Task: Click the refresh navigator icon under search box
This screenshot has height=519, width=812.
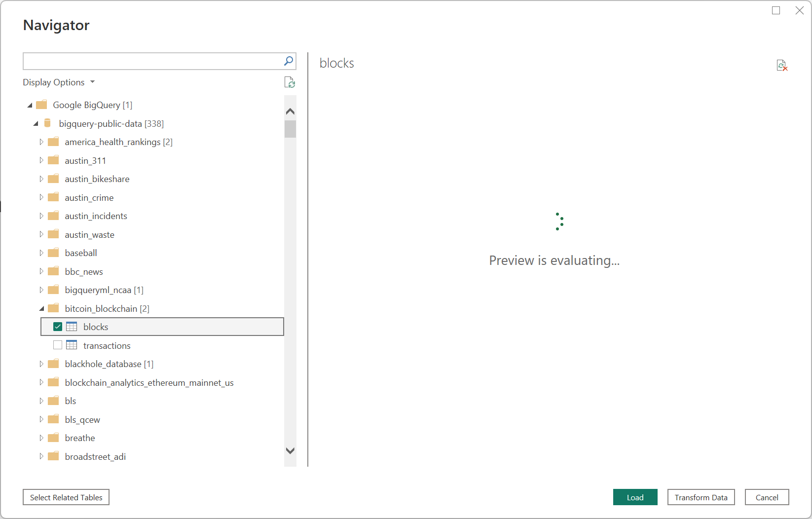Action: 290,82
